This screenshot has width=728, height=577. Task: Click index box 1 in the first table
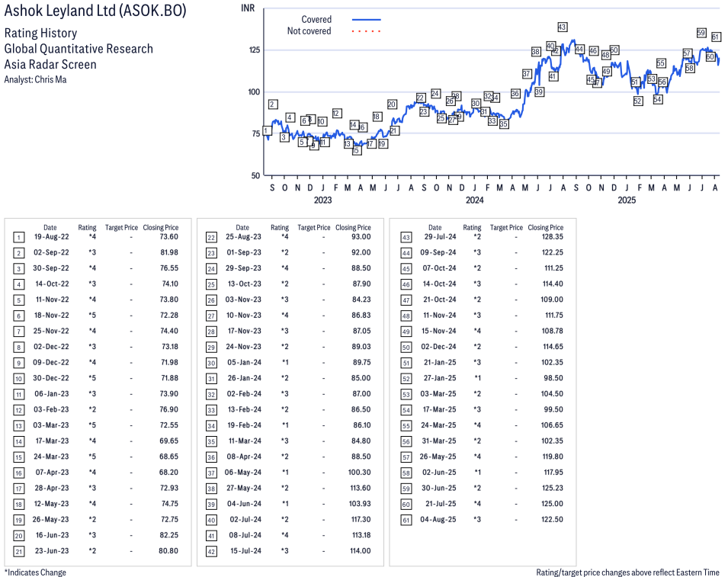tap(18, 238)
